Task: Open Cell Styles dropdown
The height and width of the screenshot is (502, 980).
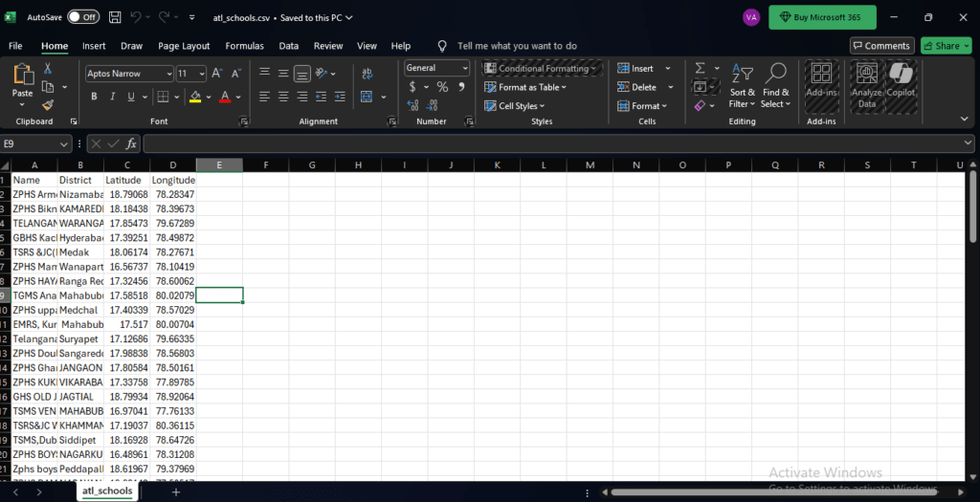Action: click(x=514, y=106)
